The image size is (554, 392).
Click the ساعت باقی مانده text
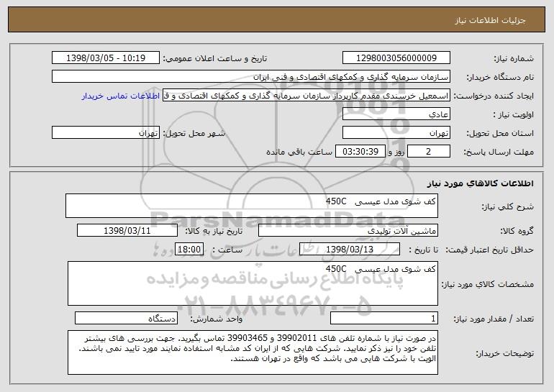coord(299,152)
